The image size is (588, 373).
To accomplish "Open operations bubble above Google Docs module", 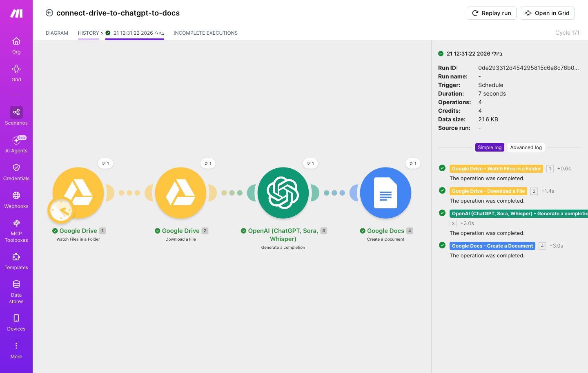I will coord(413,163).
